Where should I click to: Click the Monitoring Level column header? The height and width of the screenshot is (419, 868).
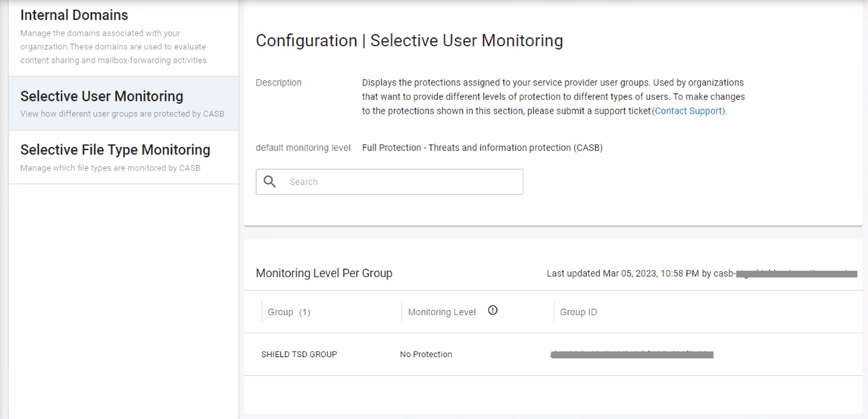point(442,312)
